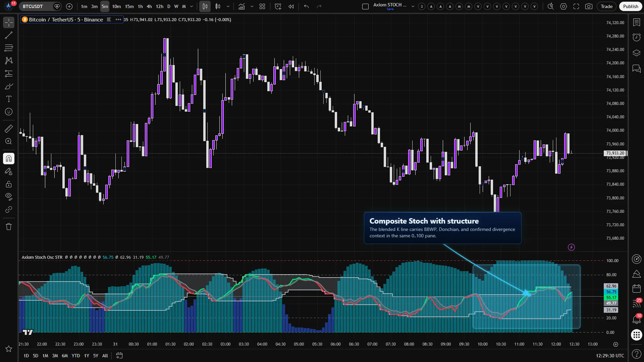This screenshot has height=362, width=644.
Task: Open the object tree layers panel
Action: (x=636, y=53)
